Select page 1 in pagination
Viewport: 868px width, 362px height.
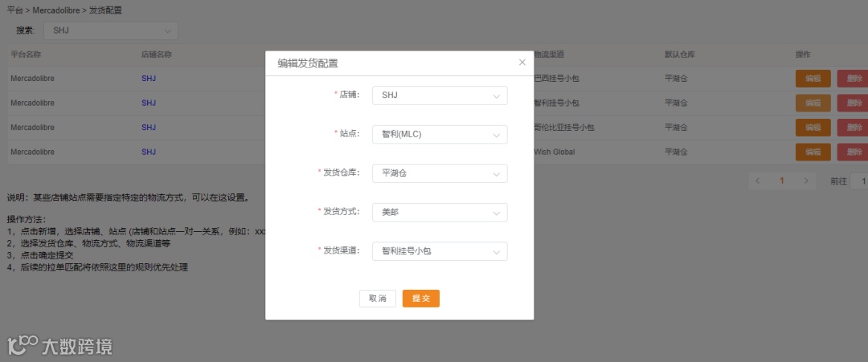click(x=782, y=181)
